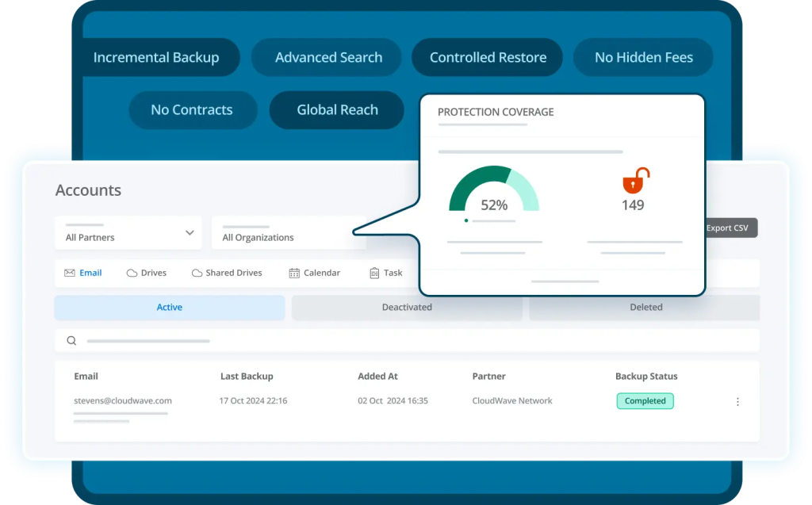Viewport: 812px width, 505px height.
Task: Click the Task clipboard icon
Action: click(374, 273)
